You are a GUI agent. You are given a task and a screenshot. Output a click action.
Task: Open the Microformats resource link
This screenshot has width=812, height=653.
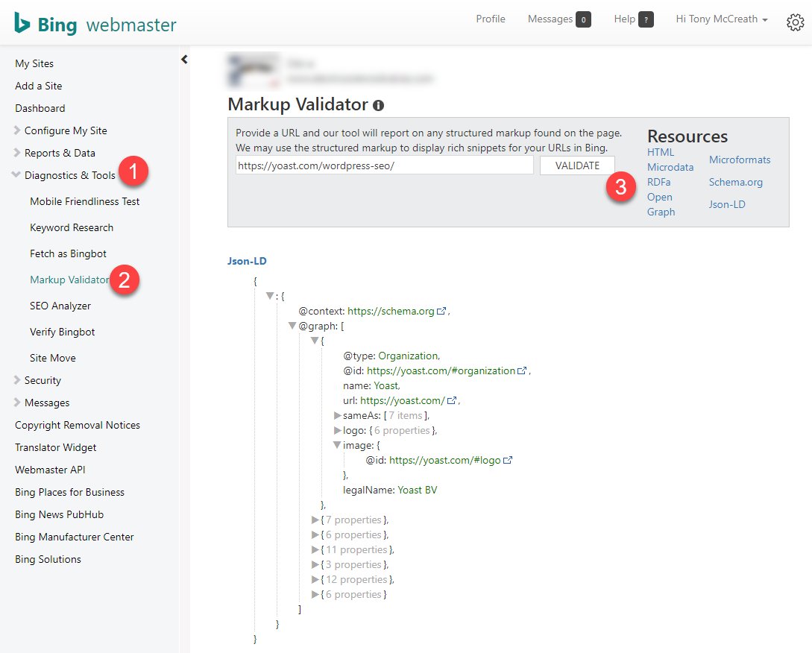[740, 160]
